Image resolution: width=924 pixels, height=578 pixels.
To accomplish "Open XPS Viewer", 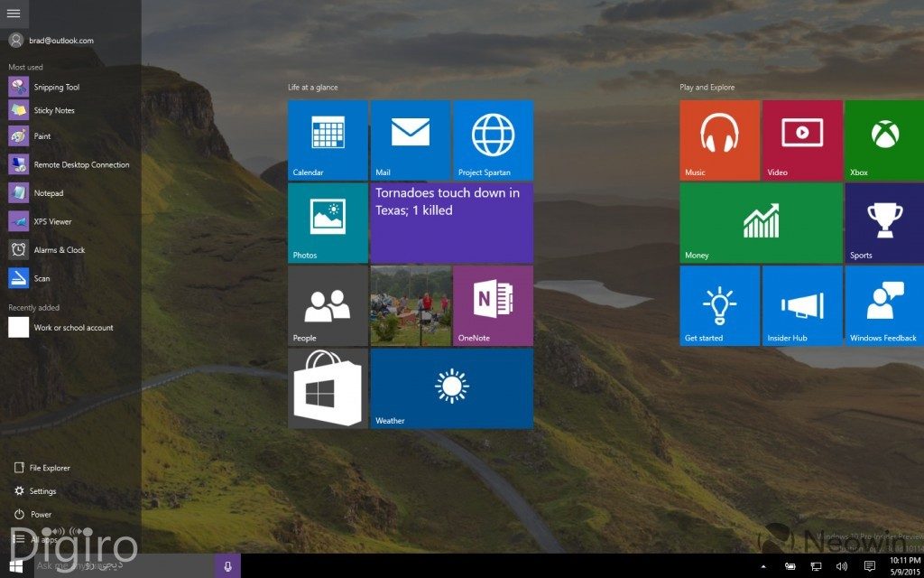I will [x=40, y=222].
